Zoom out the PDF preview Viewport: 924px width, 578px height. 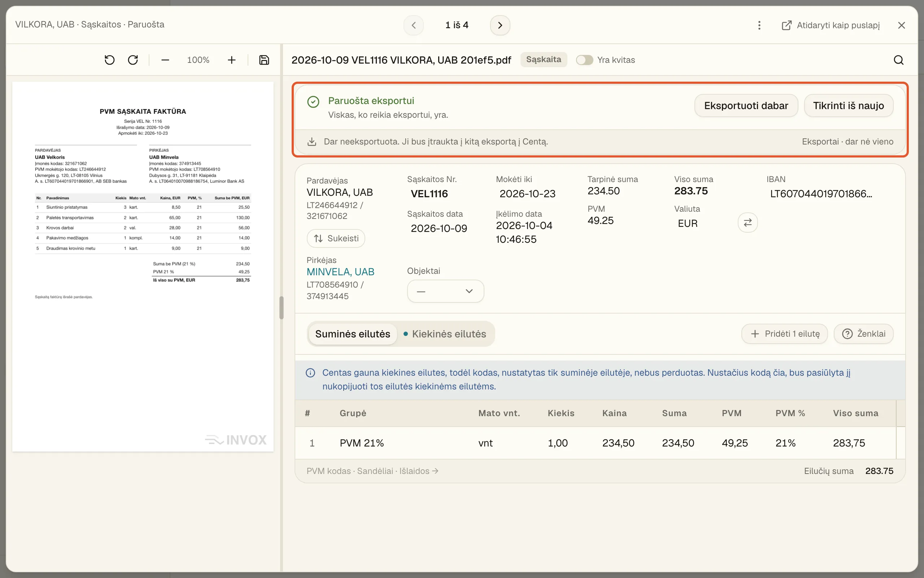165,60
